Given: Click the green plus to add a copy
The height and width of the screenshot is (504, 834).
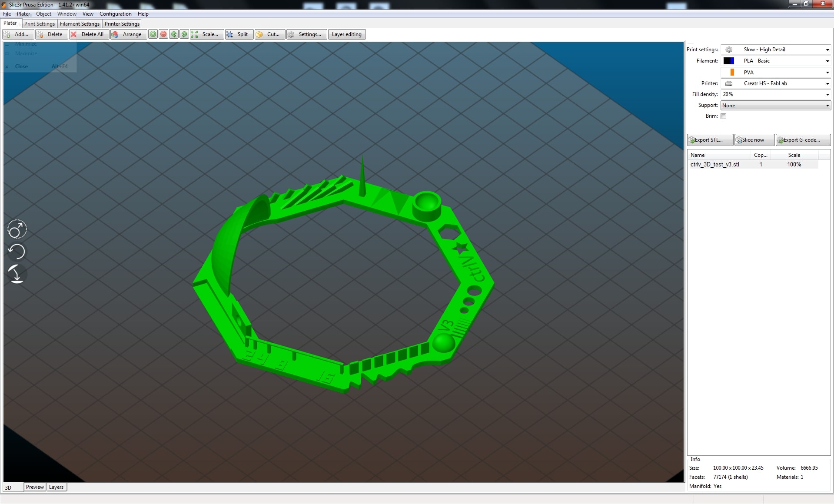Looking at the screenshot, I should click(x=153, y=34).
